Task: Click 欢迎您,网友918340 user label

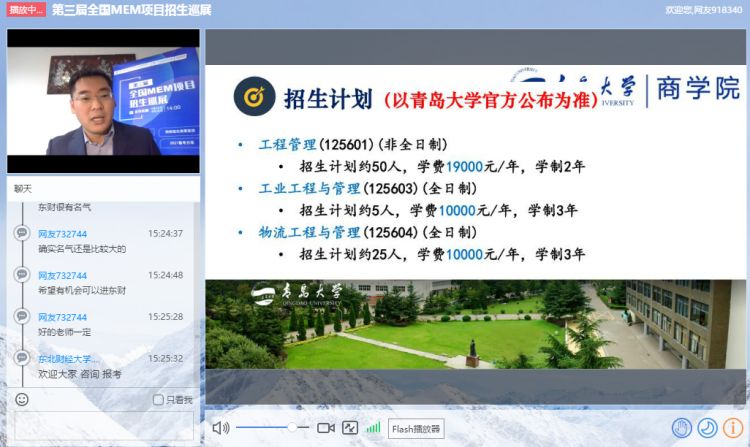Action: (703, 10)
